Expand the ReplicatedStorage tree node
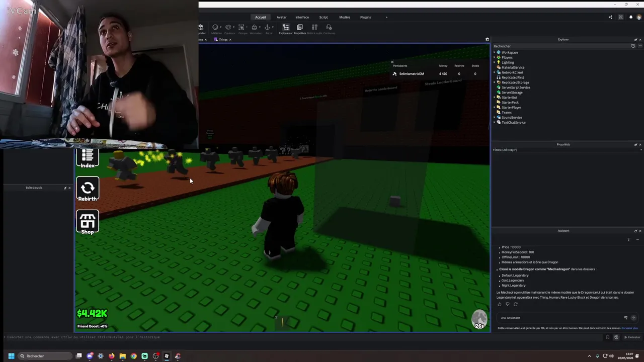The width and height of the screenshot is (644, 362). pyautogui.click(x=495, y=82)
